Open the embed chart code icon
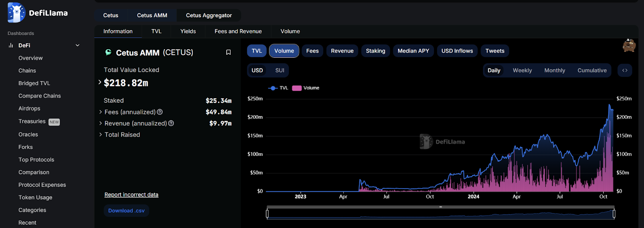Image resolution: width=644 pixels, height=228 pixels. tap(625, 70)
